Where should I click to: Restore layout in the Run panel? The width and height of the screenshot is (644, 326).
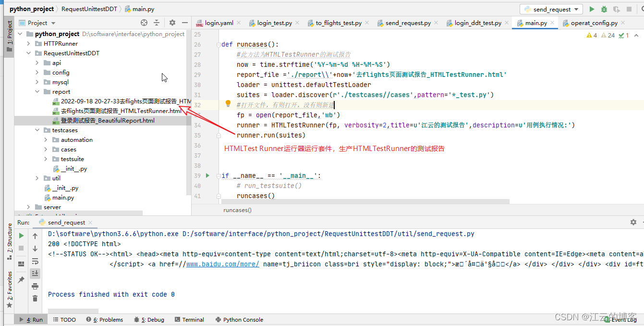tap(21, 264)
